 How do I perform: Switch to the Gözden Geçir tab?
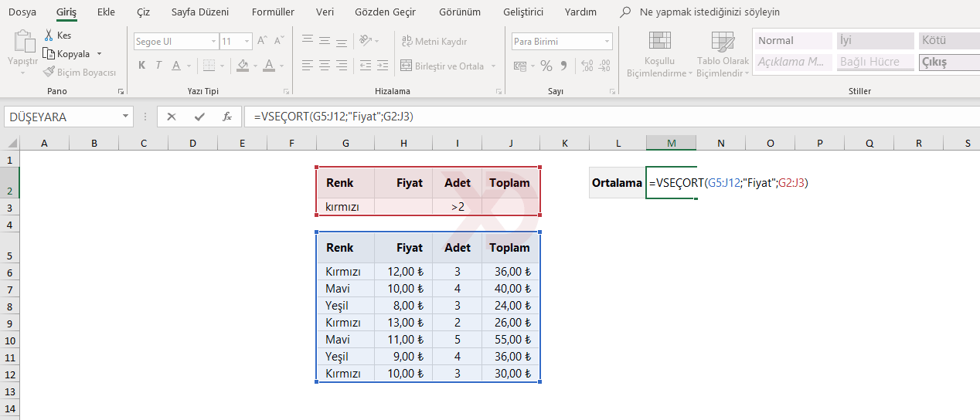pos(385,12)
